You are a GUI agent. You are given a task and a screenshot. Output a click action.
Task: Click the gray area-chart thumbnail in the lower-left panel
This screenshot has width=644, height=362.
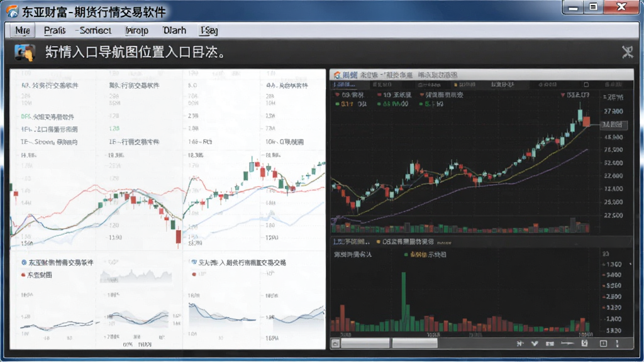pyautogui.click(x=136, y=277)
